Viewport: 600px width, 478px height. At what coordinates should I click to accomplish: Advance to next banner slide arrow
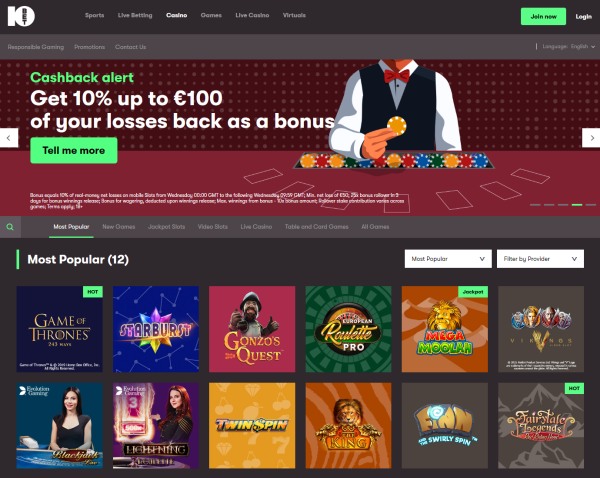pyautogui.click(x=591, y=138)
